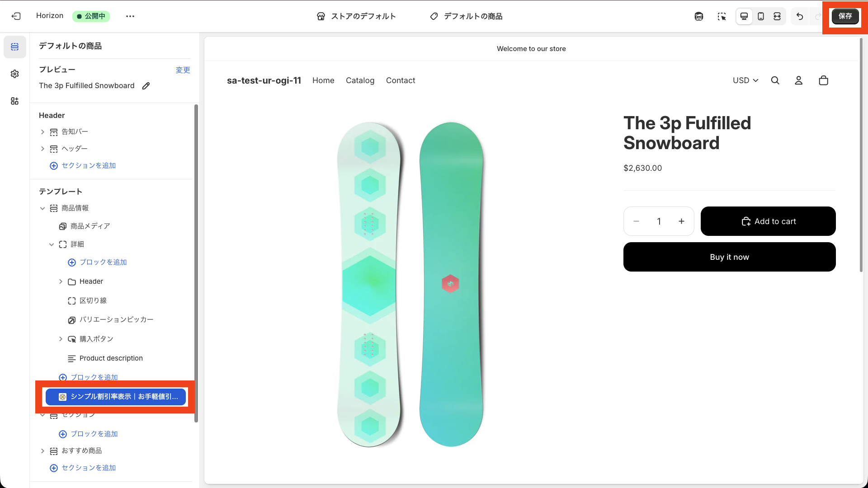Activate the section inspector picker icon

point(722,16)
